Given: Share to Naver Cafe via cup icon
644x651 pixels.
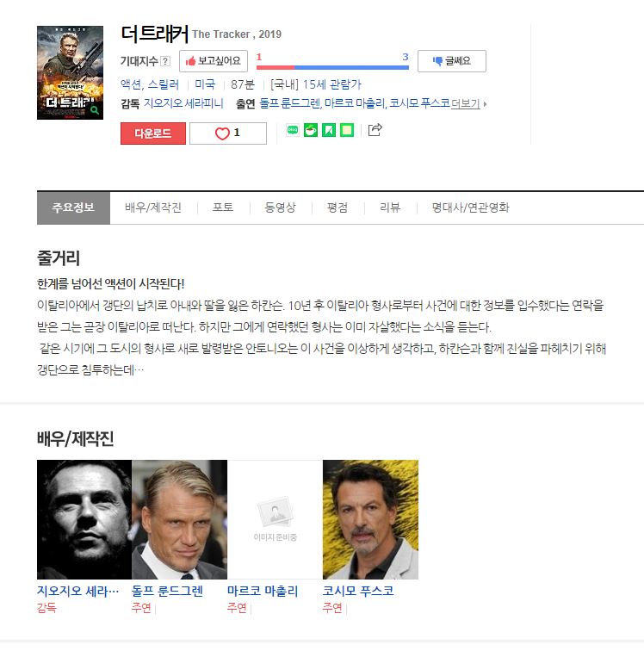Looking at the screenshot, I should point(311,130).
